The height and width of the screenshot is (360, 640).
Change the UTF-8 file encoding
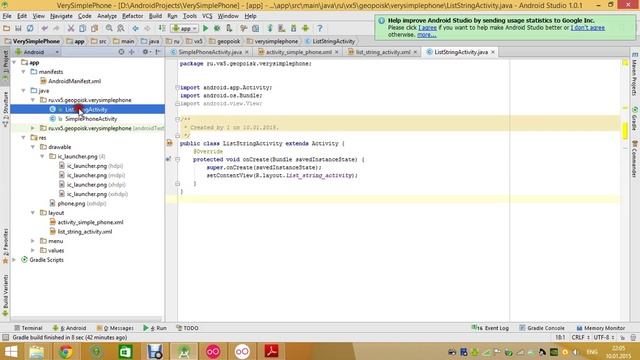pyautogui.click(x=604, y=338)
